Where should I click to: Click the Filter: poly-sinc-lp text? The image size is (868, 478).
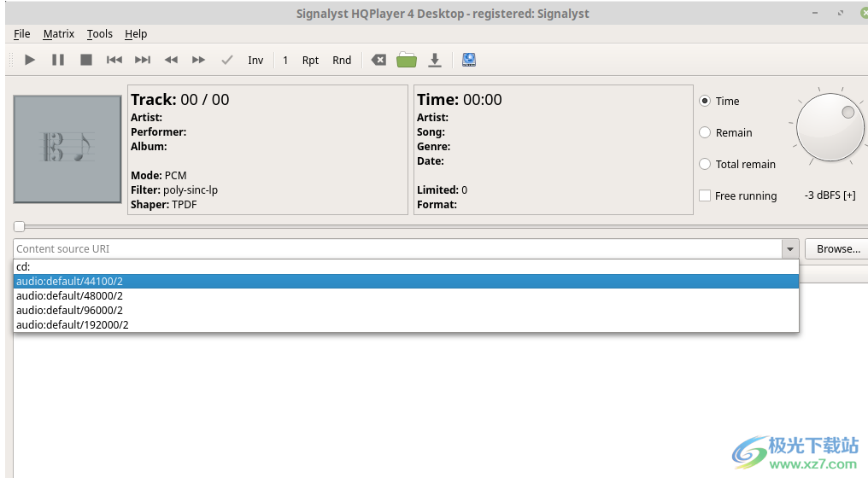pyautogui.click(x=174, y=189)
